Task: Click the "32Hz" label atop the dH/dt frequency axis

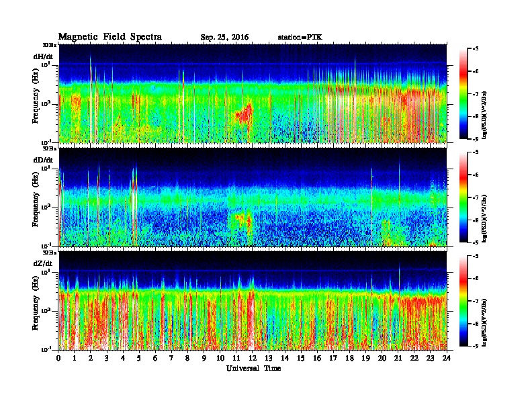Action: [49, 45]
